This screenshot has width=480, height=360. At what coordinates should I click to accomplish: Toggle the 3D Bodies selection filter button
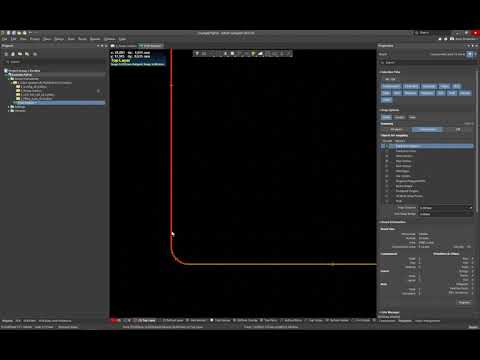coord(411,86)
